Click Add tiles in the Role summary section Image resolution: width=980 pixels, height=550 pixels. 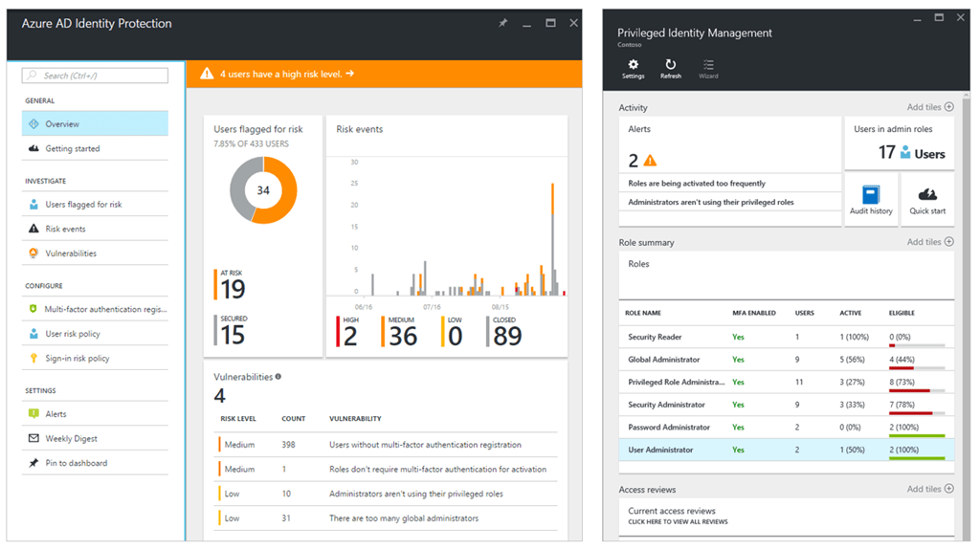(930, 242)
